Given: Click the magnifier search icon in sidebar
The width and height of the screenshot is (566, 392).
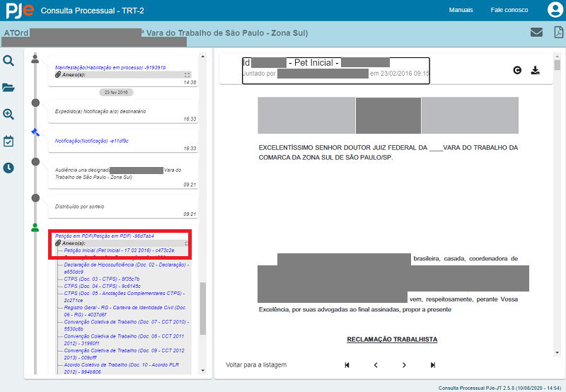Looking at the screenshot, I should point(8,61).
